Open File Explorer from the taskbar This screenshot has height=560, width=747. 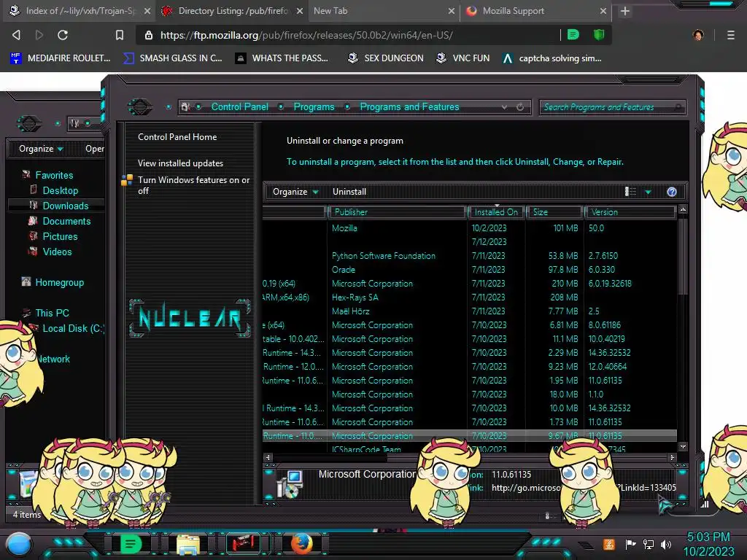(188, 544)
